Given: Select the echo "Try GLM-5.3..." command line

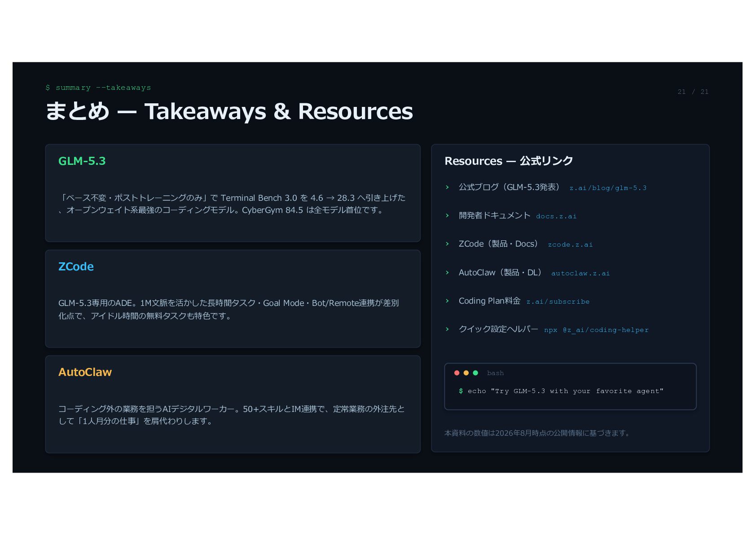Looking at the screenshot, I should (x=561, y=391).
